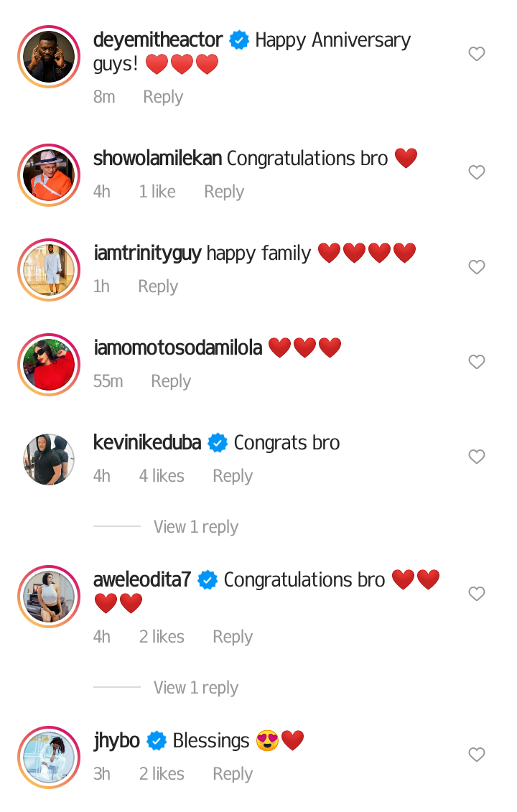Like kevinikeduba's Congrats bro comment
Image resolution: width=517 pixels, height=812 pixels.
[x=476, y=457]
